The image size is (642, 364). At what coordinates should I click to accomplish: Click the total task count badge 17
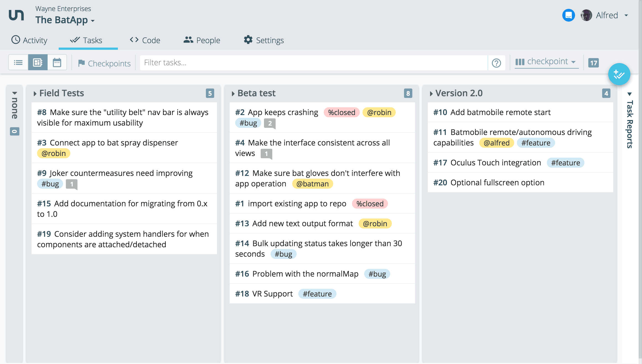click(x=593, y=63)
